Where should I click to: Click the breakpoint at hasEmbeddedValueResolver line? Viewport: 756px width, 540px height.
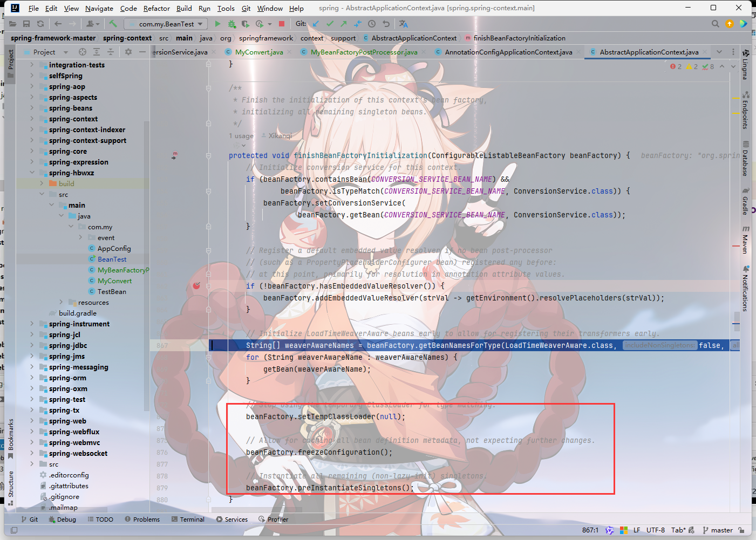196,285
